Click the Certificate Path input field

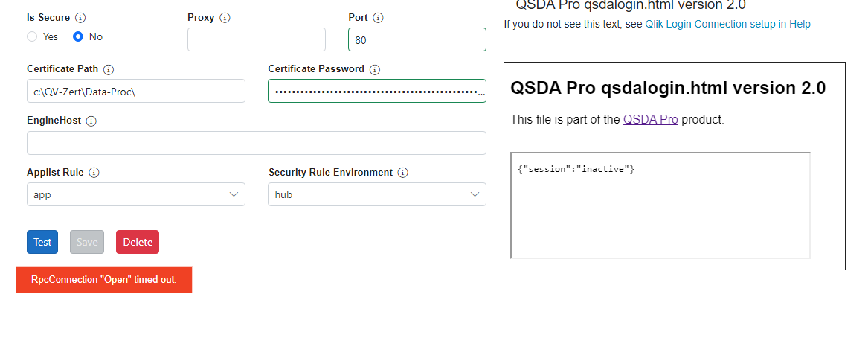coord(135,91)
